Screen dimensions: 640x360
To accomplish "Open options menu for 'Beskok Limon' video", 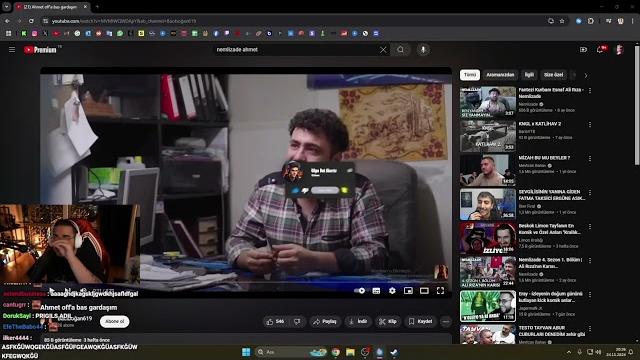I will coord(590,227).
